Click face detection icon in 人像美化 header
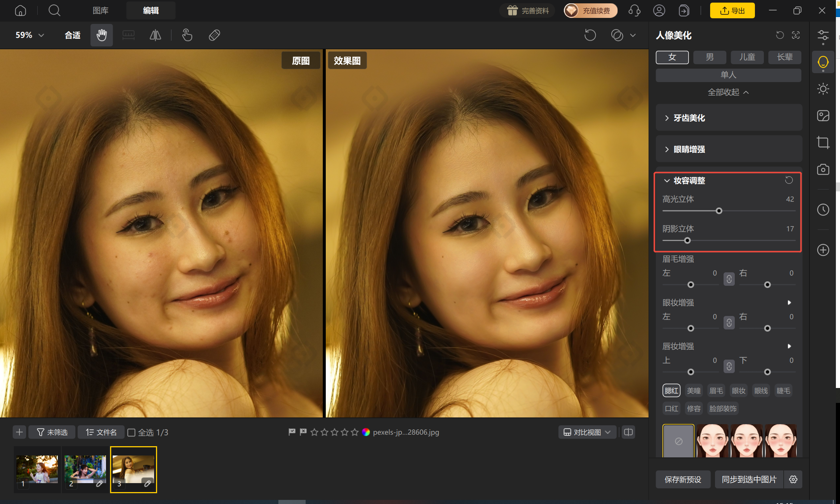The width and height of the screenshot is (840, 504). coord(796,35)
